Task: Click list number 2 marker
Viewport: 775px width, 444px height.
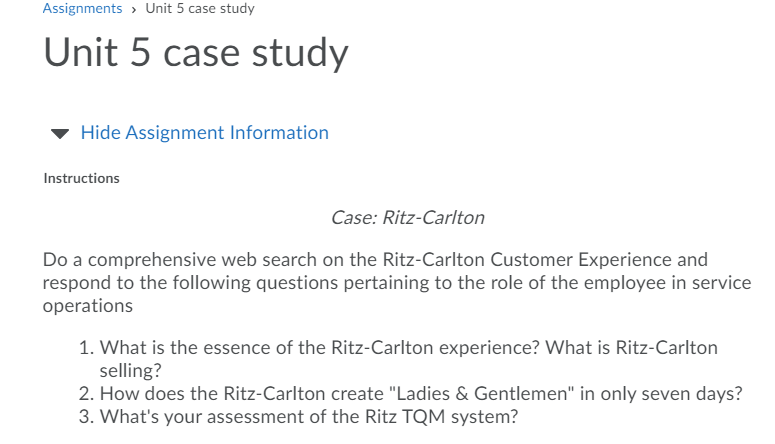Action: (86, 394)
